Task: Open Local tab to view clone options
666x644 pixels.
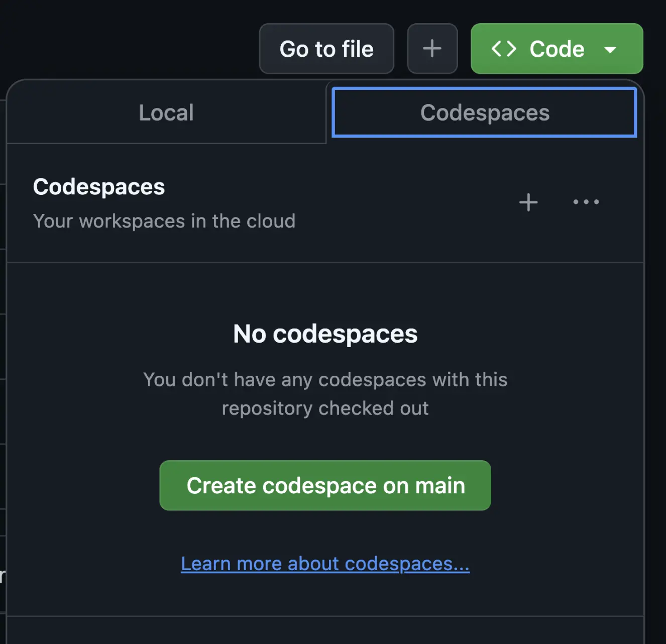Action: tap(166, 113)
